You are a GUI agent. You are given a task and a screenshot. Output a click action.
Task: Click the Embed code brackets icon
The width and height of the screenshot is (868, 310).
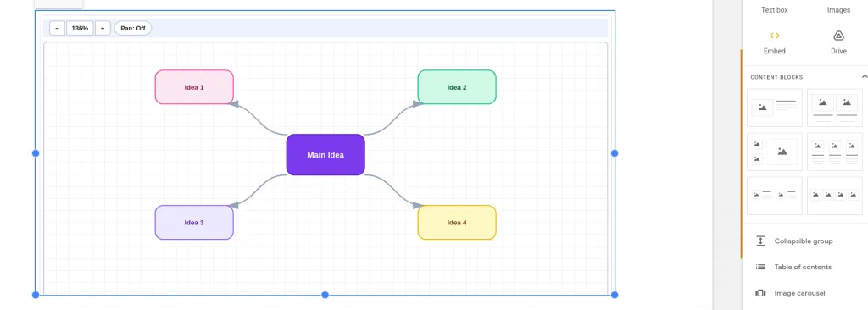click(775, 36)
